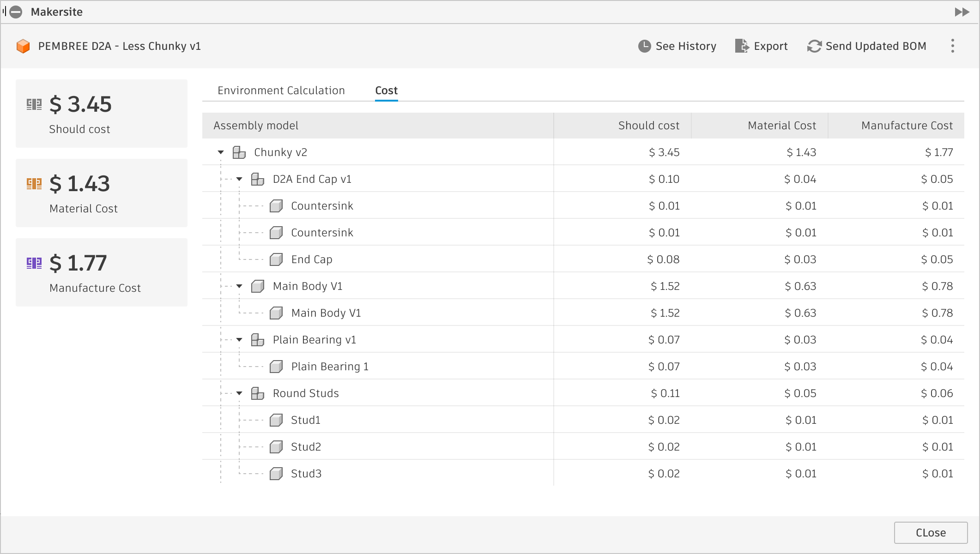The image size is (980, 554).
Task: Click the Assembly model column header
Action: 378,126
